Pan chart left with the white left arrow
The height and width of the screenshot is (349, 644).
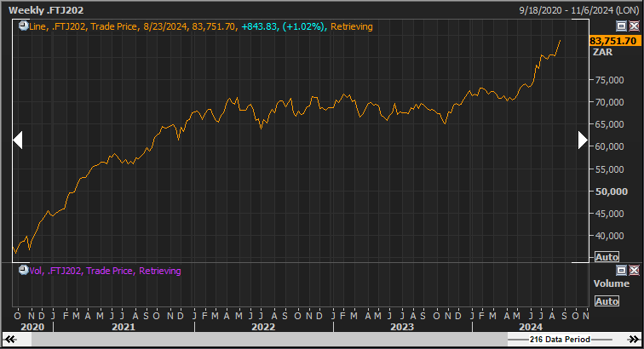[x=17, y=140]
